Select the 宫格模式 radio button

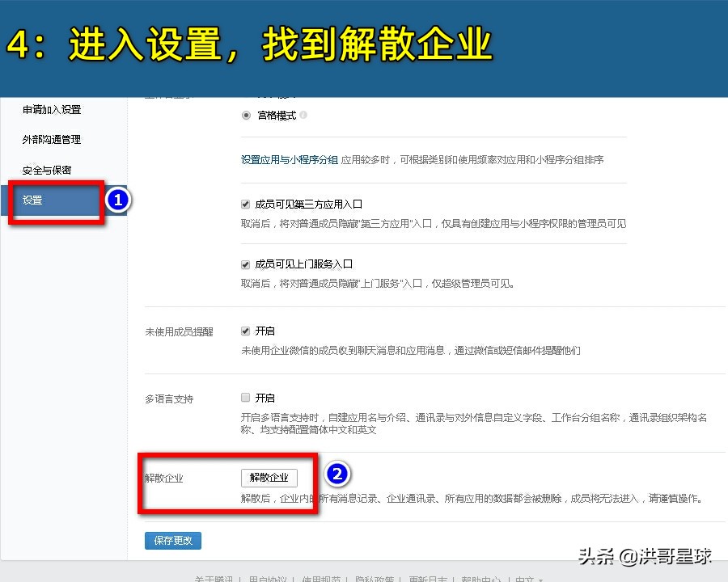[245, 115]
